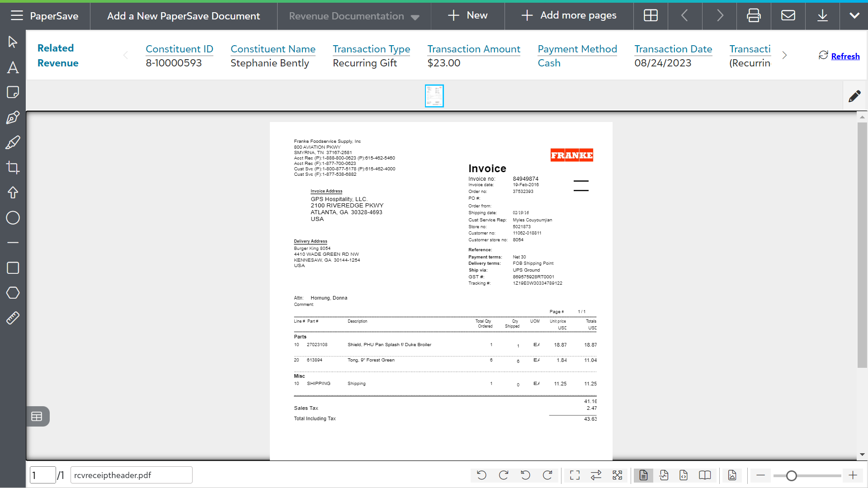The width and height of the screenshot is (868, 488).
Task: Select the line drawing tool
Action: 13,243
